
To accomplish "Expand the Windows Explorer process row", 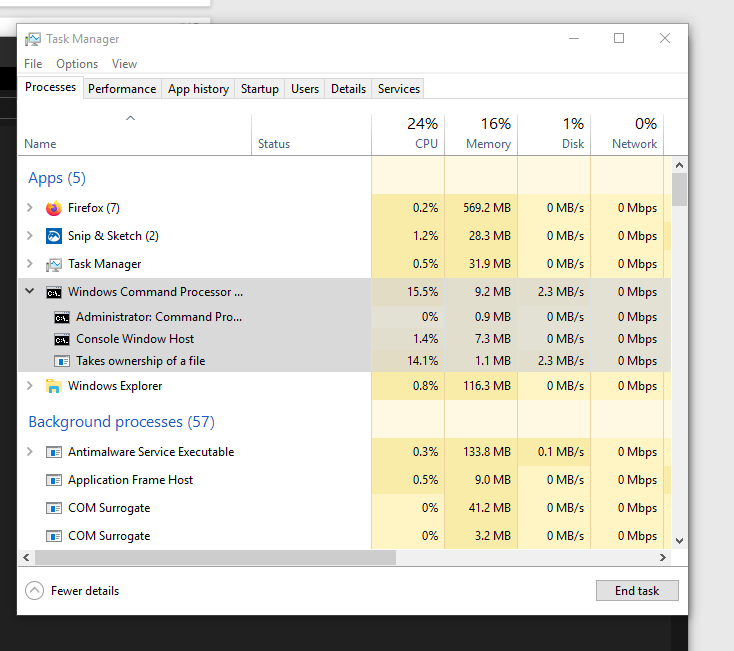I will [30, 386].
